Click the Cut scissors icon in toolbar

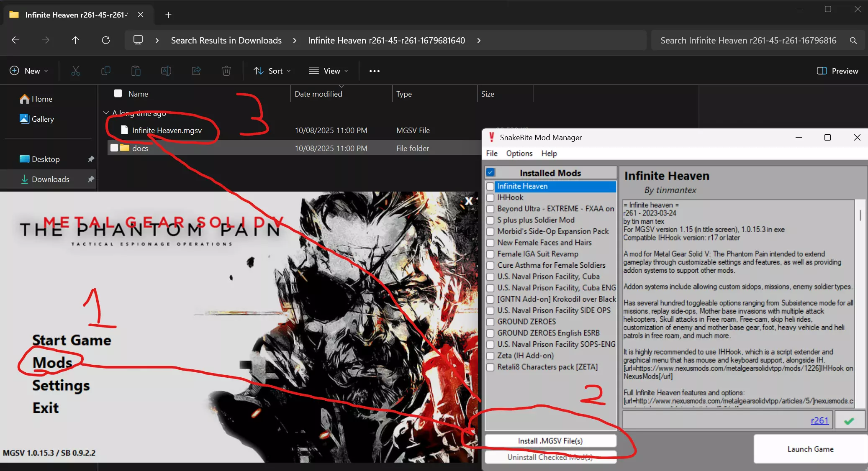[x=75, y=71]
